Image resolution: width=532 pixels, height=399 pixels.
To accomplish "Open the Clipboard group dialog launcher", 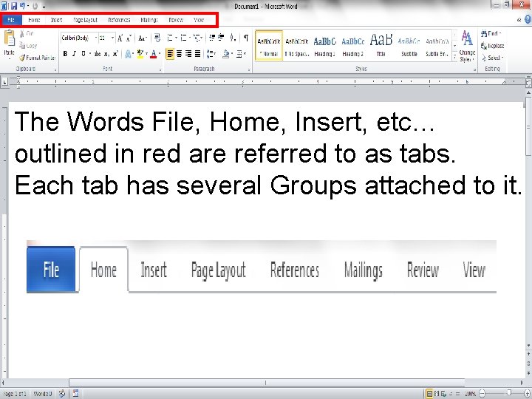I will pos(55,69).
